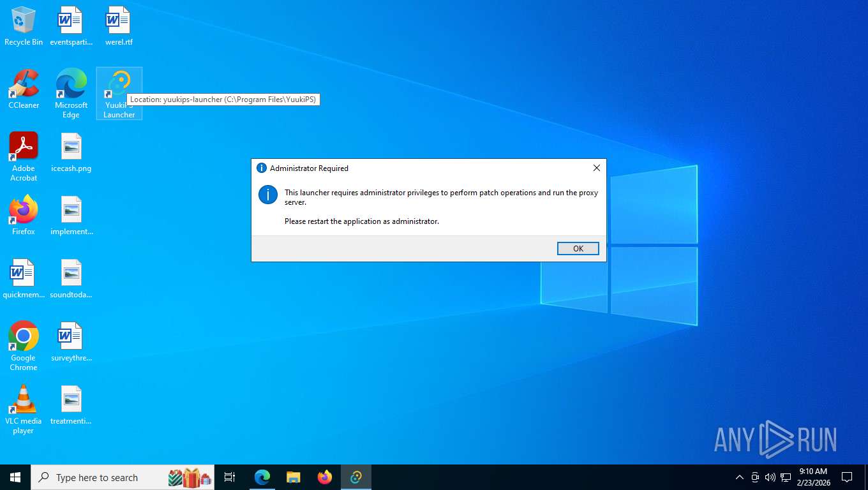The width and height of the screenshot is (868, 490).
Task: Select the soundtoda image file icon
Action: [x=71, y=279]
